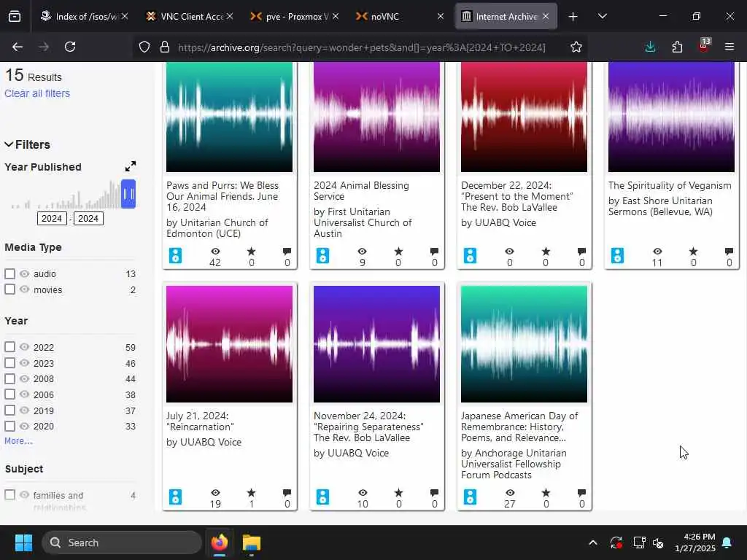Check the 2023 year checkbox
The height and width of the screenshot is (560, 747).
tap(9, 363)
